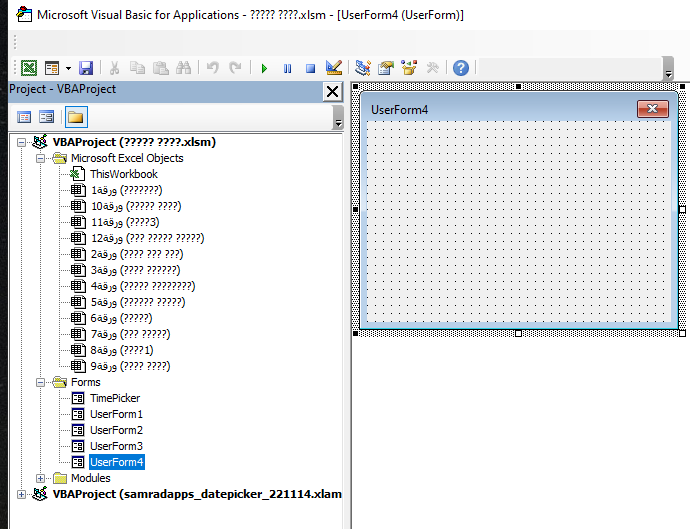This screenshot has height=529, width=690.
Task: Open the Insert UserForm dropdown arrow
Action: click(68, 68)
